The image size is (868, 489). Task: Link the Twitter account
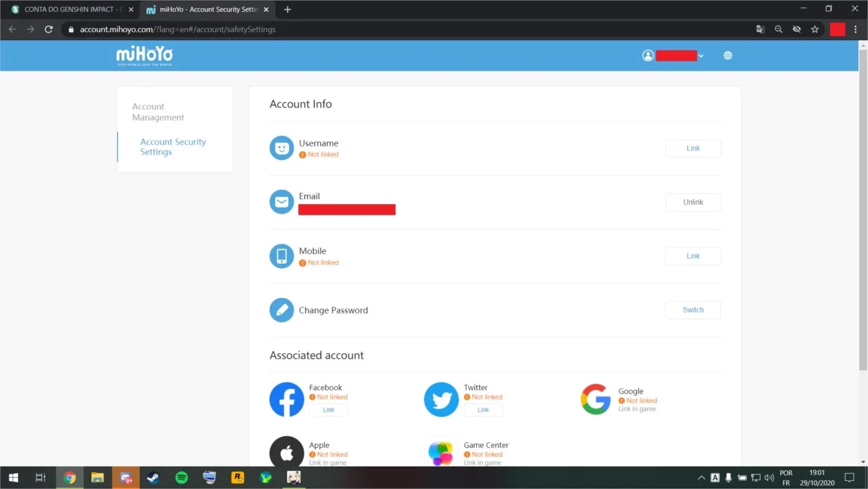[x=483, y=410]
